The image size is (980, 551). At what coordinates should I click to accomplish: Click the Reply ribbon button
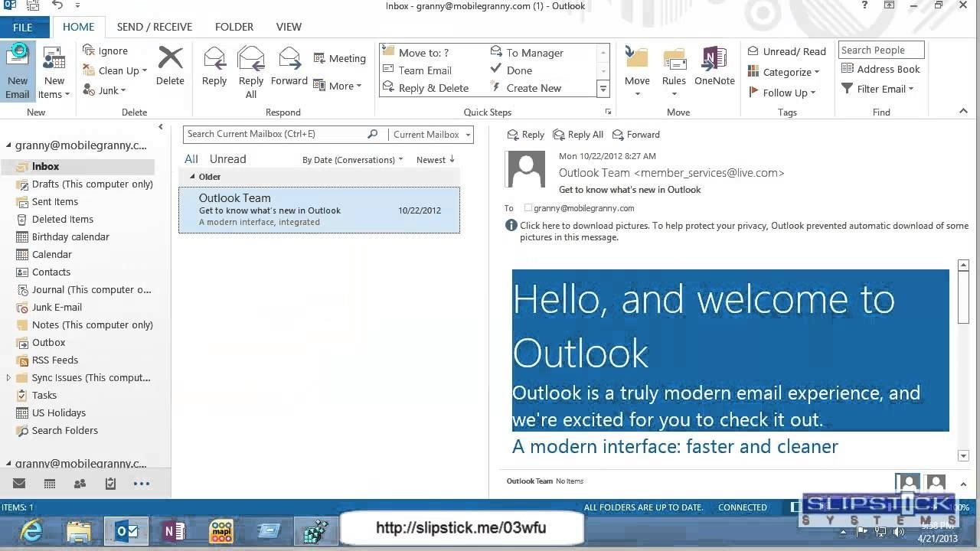click(x=214, y=66)
